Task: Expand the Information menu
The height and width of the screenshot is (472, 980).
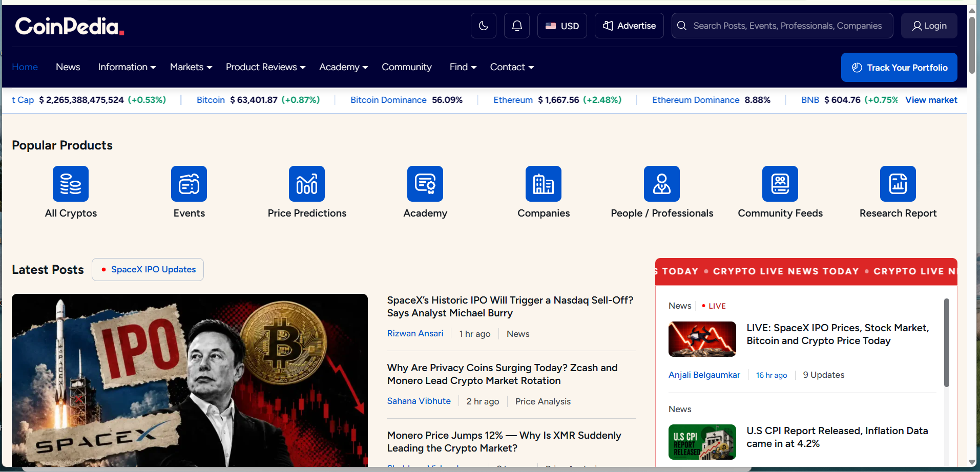Action: 127,67
